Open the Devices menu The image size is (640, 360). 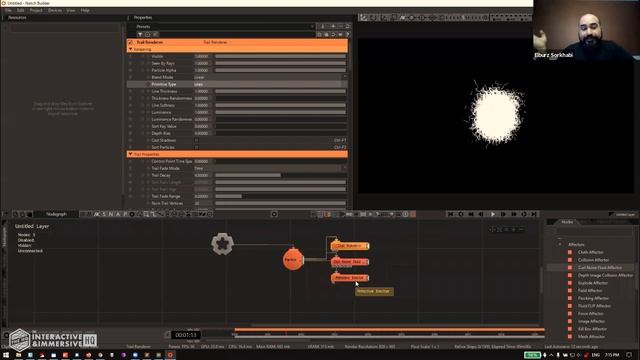pyautogui.click(x=55, y=10)
